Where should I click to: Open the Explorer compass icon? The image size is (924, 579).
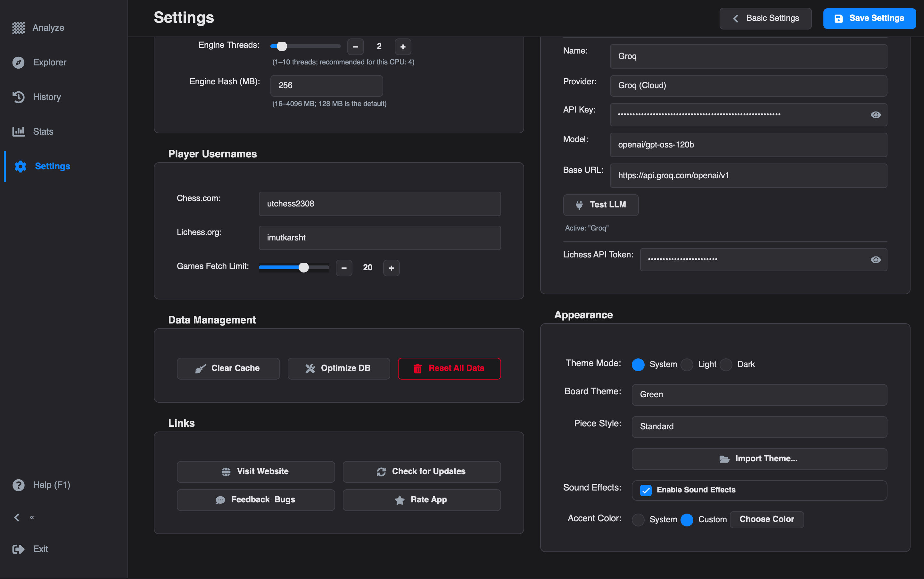pos(18,63)
